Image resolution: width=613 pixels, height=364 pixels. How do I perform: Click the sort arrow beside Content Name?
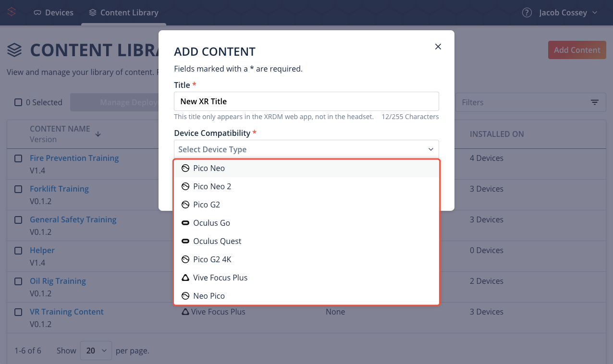98,134
